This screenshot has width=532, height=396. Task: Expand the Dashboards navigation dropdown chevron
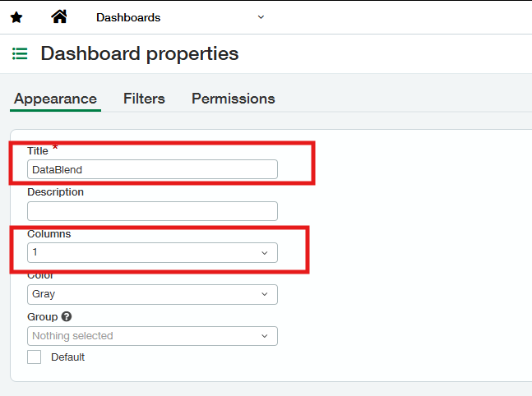[261, 17]
